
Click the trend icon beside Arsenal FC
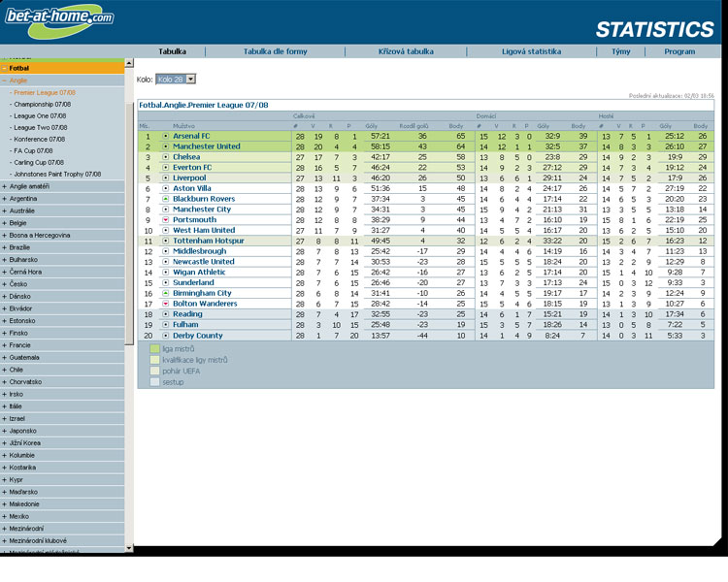166,137
